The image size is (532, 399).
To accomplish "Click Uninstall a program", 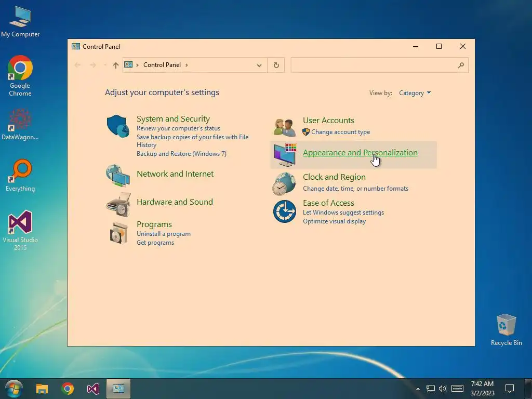I will coord(164,234).
